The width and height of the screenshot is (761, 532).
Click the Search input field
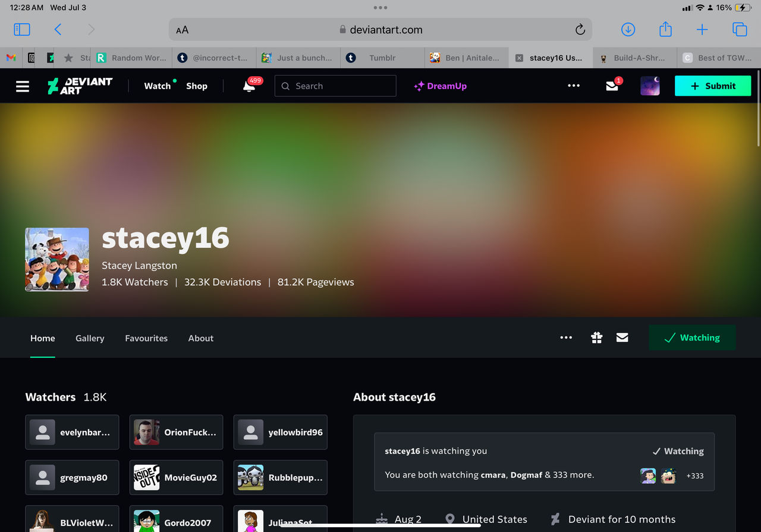[x=335, y=86]
